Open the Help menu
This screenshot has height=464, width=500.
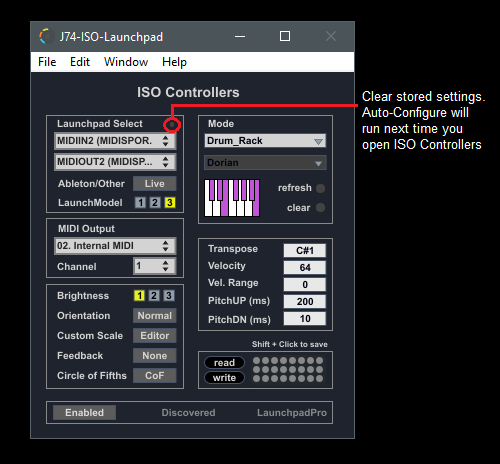point(174,62)
